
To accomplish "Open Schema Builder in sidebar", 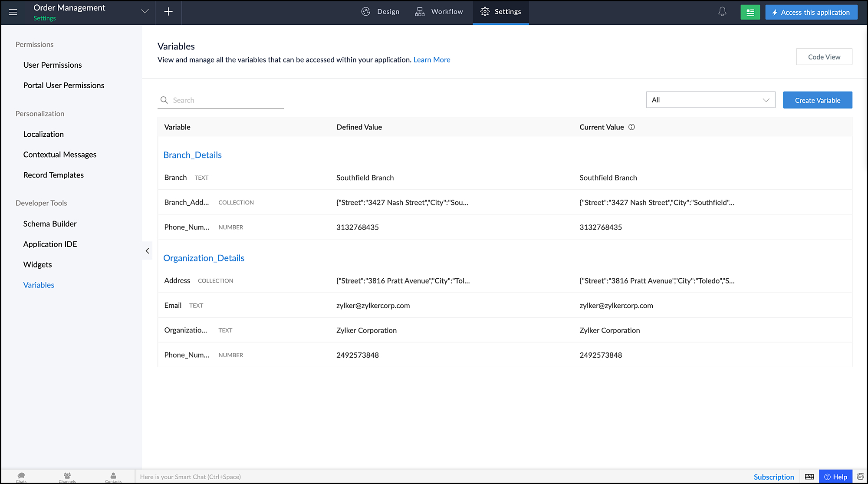I will (x=50, y=224).
